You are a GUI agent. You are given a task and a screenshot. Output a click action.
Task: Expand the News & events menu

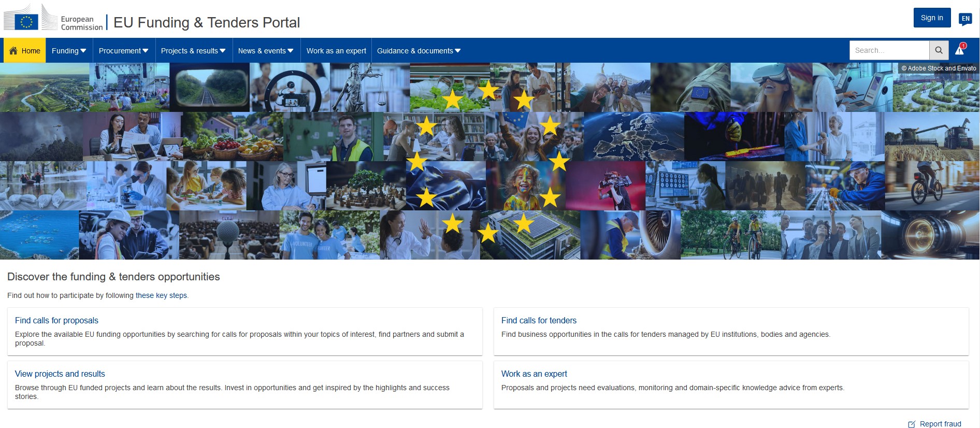click(266, 51)
